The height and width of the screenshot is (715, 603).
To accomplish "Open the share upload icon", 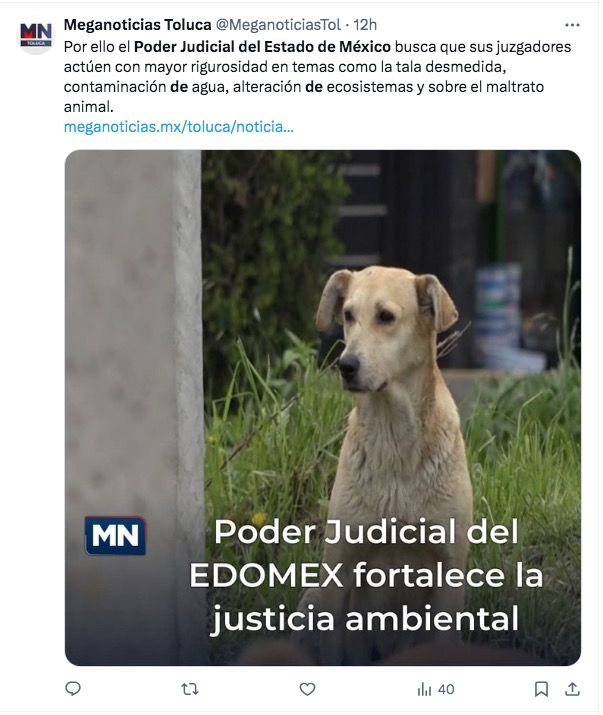I will click(572, 689).
